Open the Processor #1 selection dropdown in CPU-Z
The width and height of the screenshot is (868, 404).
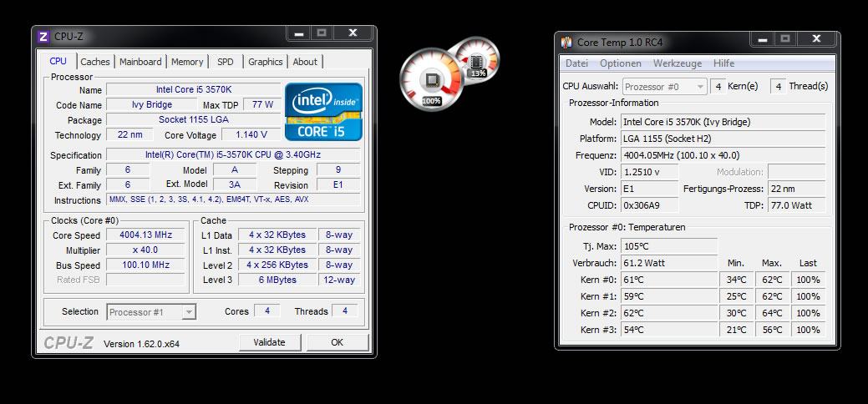151,312
